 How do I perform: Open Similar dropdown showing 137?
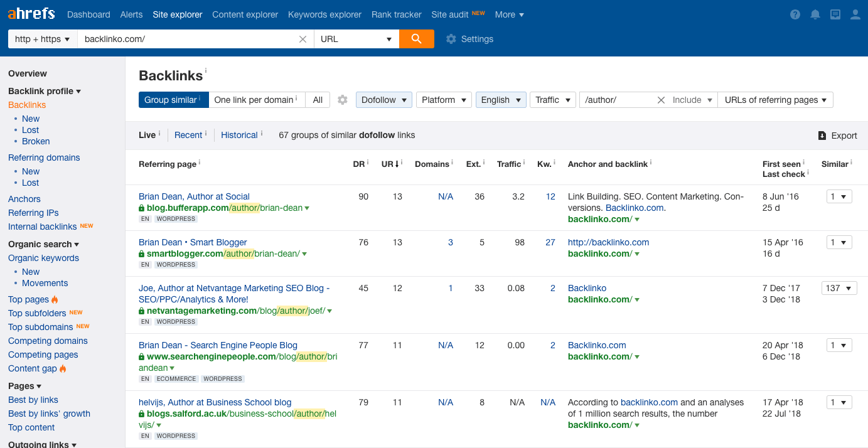[839, 288]
